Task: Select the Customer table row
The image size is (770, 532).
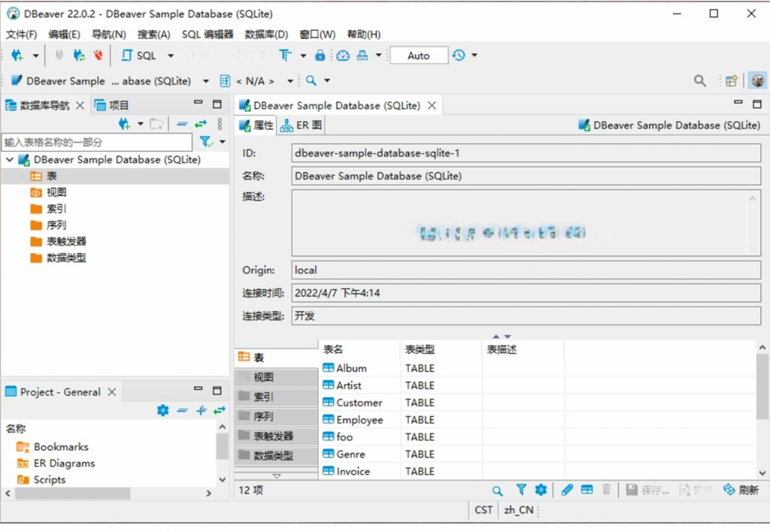Action: (359, 403)
